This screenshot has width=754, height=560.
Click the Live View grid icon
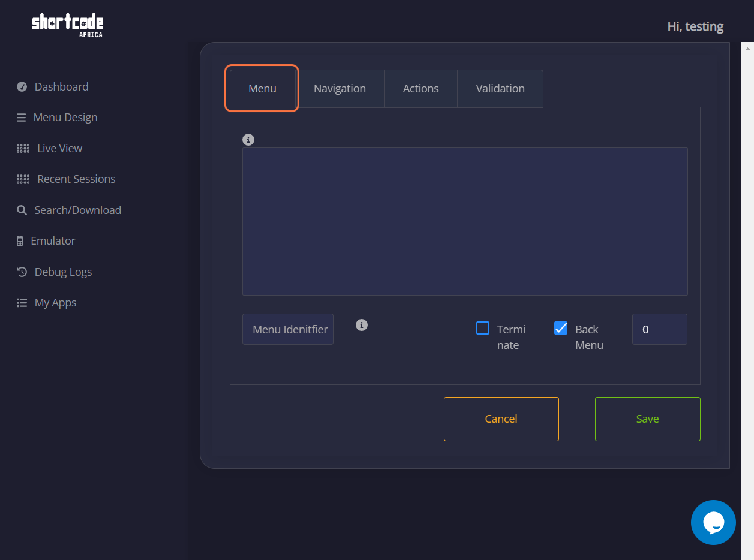pyautogui.click(x=23, y=149)
